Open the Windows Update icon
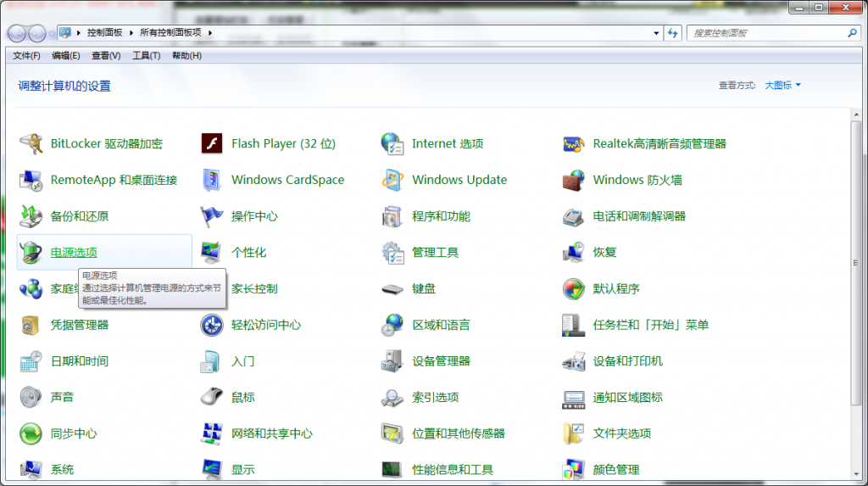Screen dimensions: 868x486 (392, 180)
